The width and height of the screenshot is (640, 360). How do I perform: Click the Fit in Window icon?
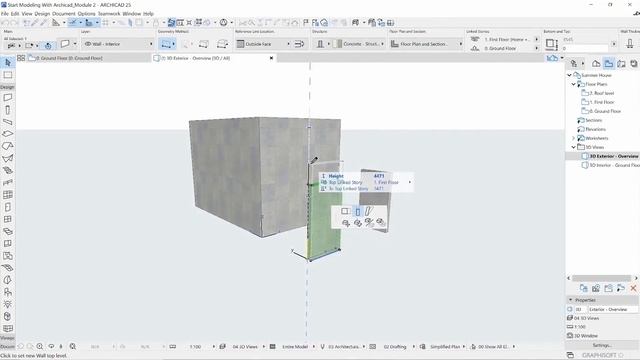point(73,347)
